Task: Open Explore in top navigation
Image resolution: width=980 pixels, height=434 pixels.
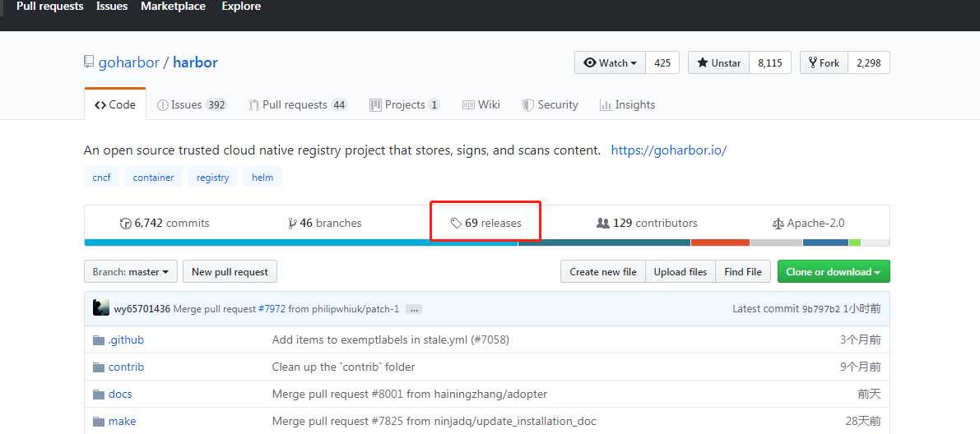Action: click(241, 7)
